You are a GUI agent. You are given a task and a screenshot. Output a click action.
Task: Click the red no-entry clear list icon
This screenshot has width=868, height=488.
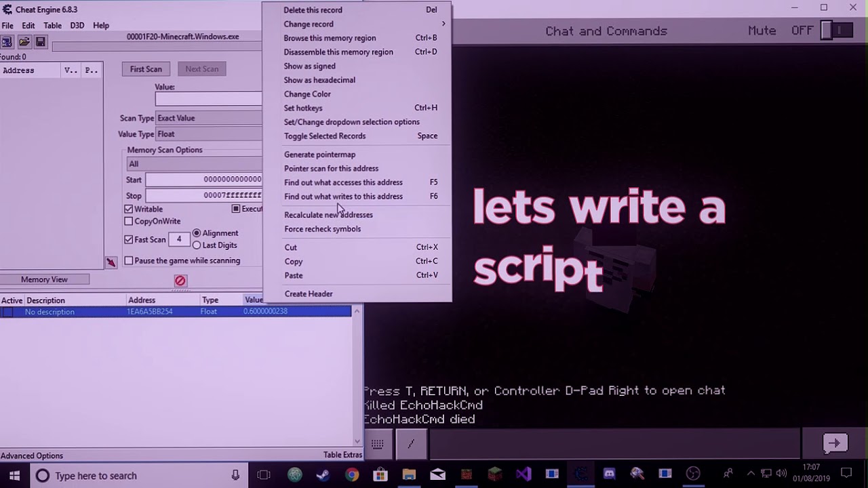pyautogui.click(x=180, y=281)
